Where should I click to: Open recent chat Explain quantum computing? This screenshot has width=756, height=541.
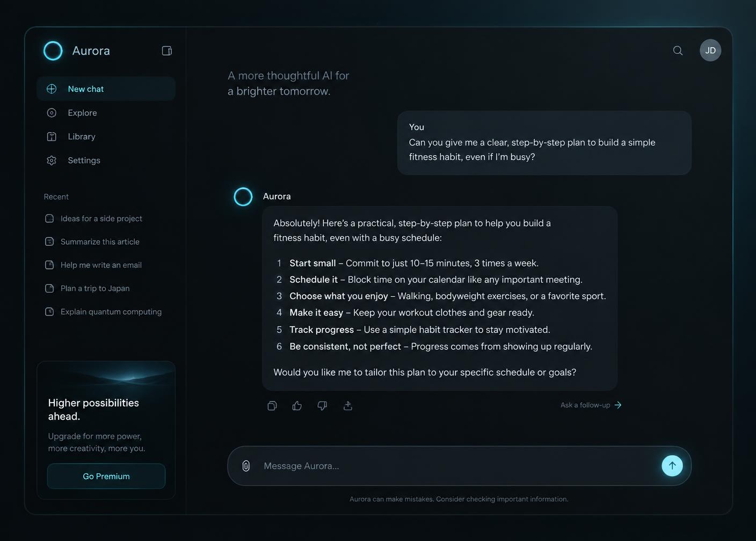(x=111, y=312)
